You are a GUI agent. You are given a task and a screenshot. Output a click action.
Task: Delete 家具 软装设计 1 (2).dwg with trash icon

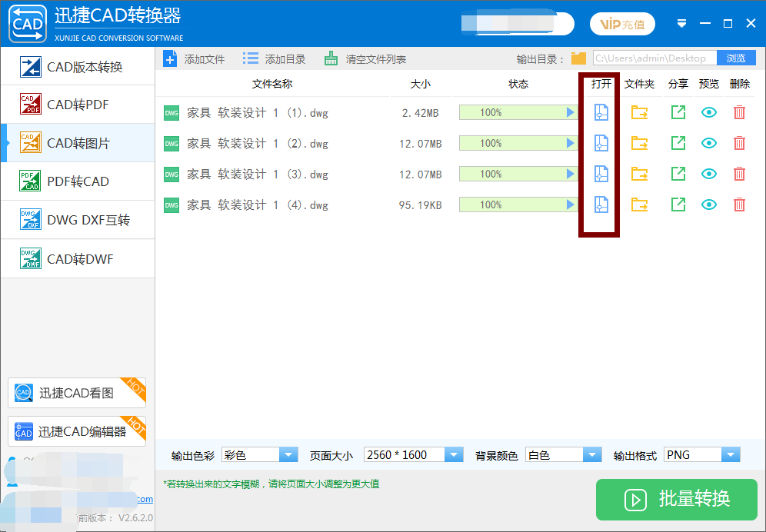click(x=739, y=144)
